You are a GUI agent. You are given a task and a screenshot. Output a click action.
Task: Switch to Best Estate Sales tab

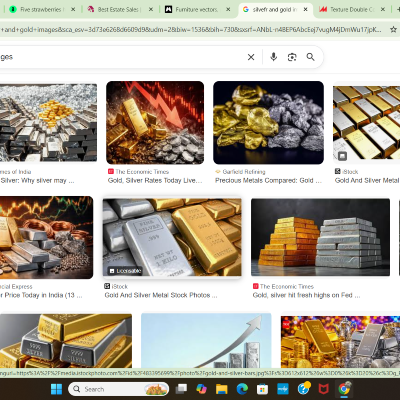(118, 9)
